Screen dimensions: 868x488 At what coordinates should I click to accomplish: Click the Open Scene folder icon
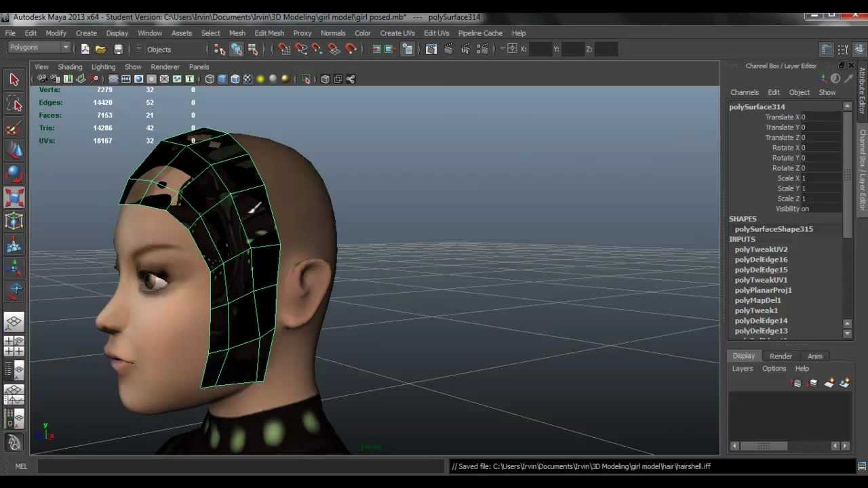(100, 49)
